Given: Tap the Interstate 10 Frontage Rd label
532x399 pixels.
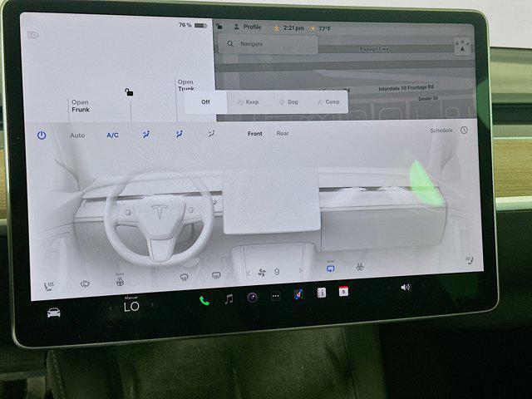Looking at the screenshot, I should pyautogui.click(x=406, y=88).
